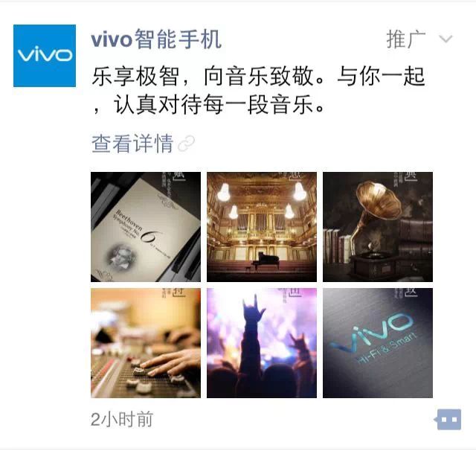Click the Hi-Fi & Smart text on the last image
The height and width of the screenshot is (451, 476).
pyautogui.click(x=387, y=348)
